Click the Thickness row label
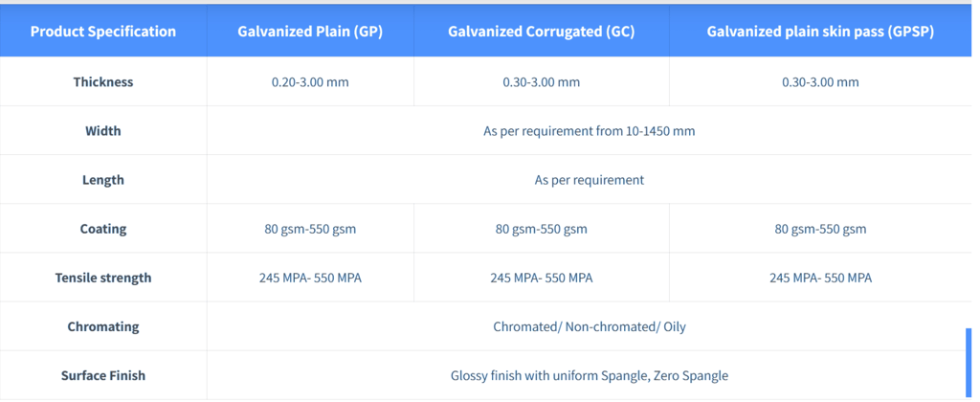Screen dimensions: 980x402 (103, 82)
